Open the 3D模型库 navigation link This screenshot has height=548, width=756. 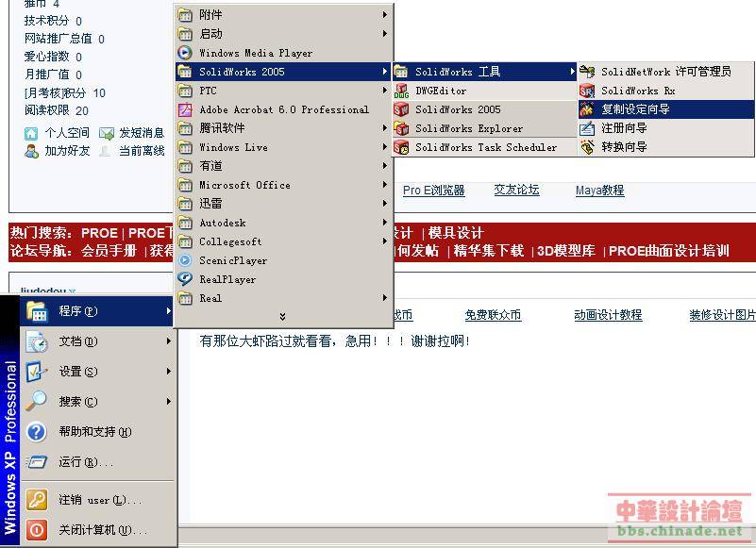(x=566, y=251)
